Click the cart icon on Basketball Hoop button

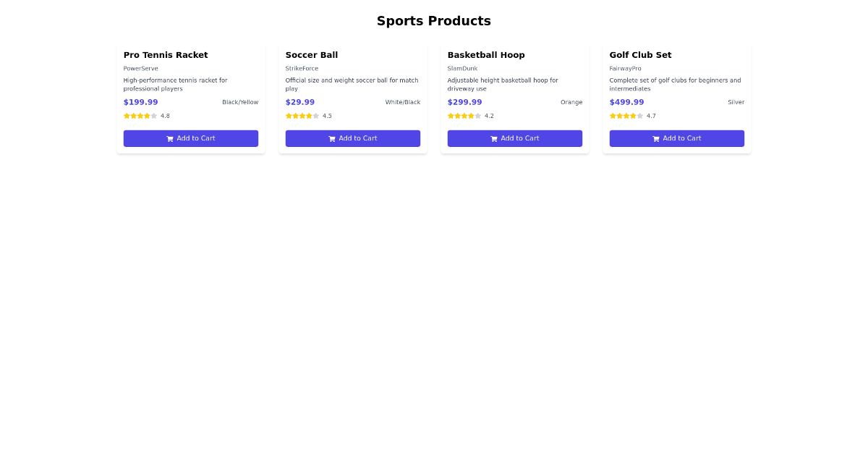[x=495, y=138]
